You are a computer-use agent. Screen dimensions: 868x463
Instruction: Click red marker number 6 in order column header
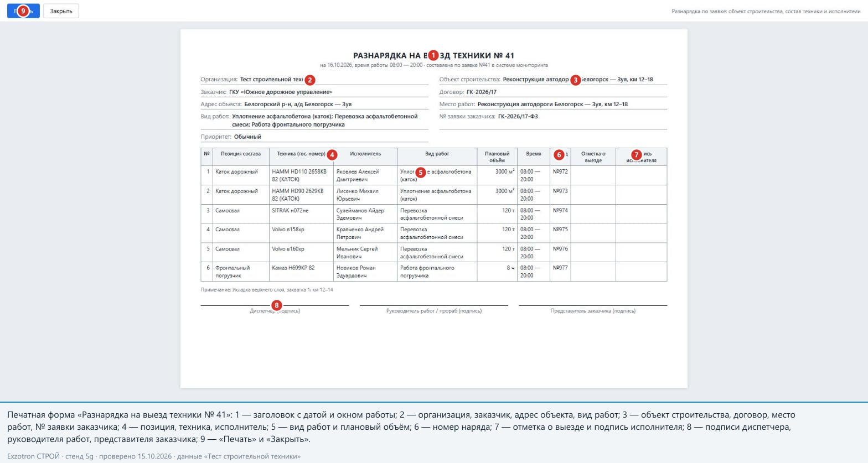(x=559, y=155)
